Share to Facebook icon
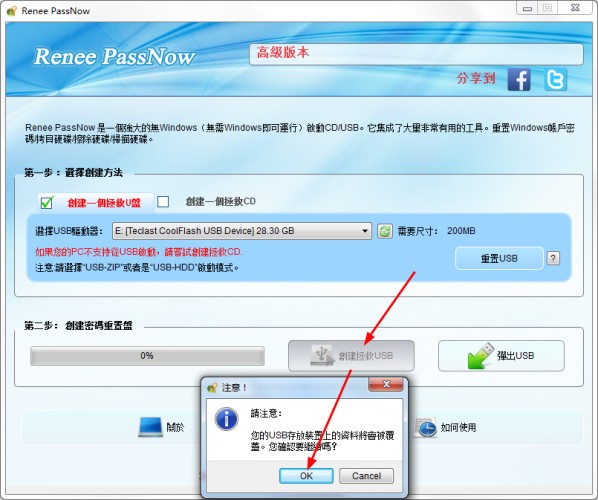The image size is (598, 500). pyautogui.click(x=519, y=80)
